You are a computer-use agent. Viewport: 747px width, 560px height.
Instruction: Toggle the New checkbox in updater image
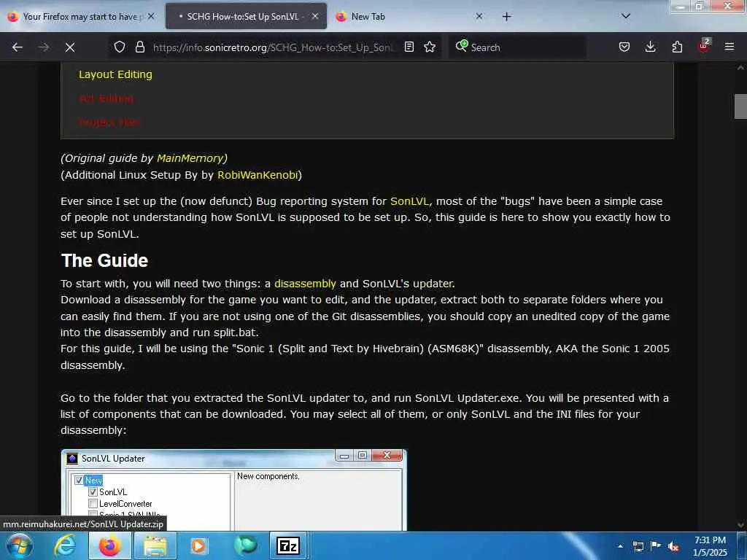pyautogui.click(x=79, y=480)
